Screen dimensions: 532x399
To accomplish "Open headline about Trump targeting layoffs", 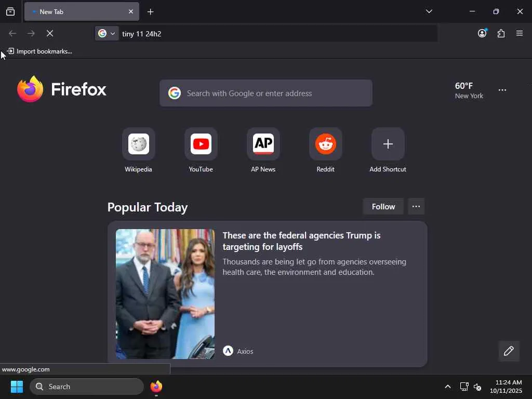I will click(x=301, y=241).
